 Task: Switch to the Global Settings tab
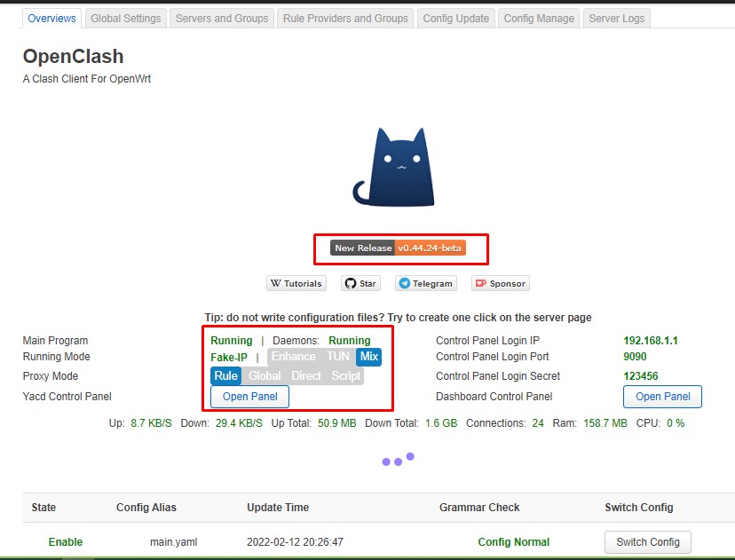pos(126,19)
